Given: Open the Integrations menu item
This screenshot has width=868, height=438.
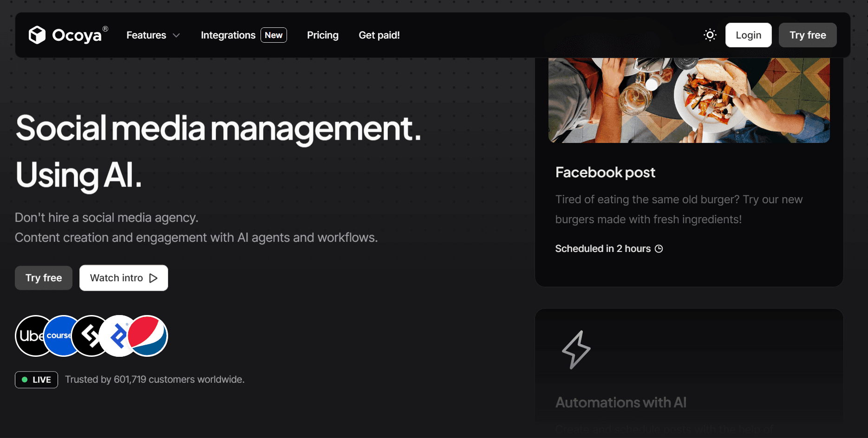Looking at the screenshot, I should [x=228, y=35].
